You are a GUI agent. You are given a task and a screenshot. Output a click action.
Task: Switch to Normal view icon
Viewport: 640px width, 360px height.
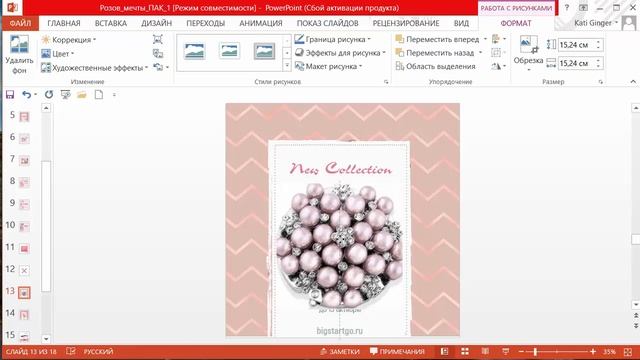point(444,351)
